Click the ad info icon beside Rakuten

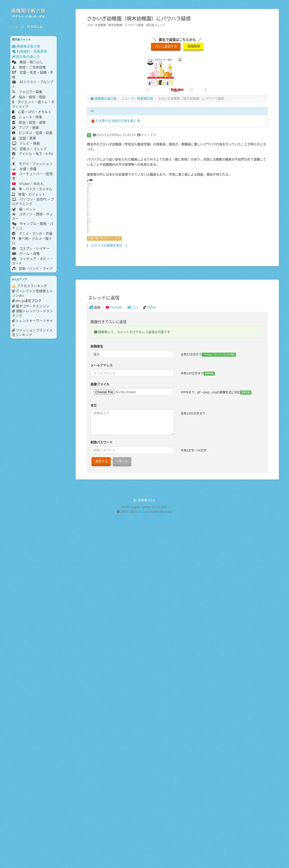(191, 90)
